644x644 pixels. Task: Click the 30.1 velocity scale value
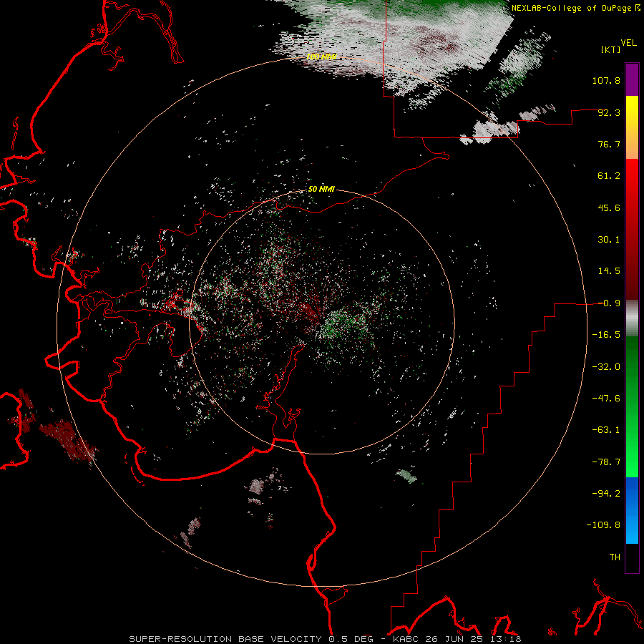(609, 240)
